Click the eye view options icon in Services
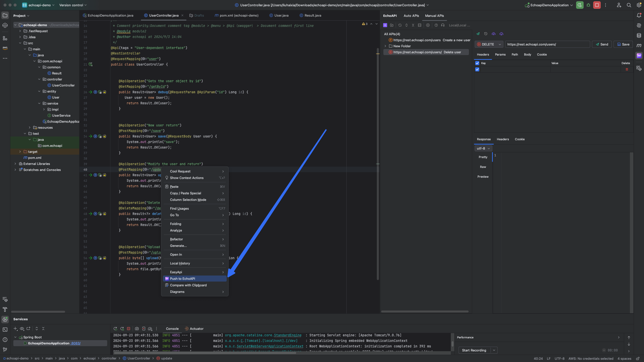Screen dimensions: 644x362 (x=22, y=329)
